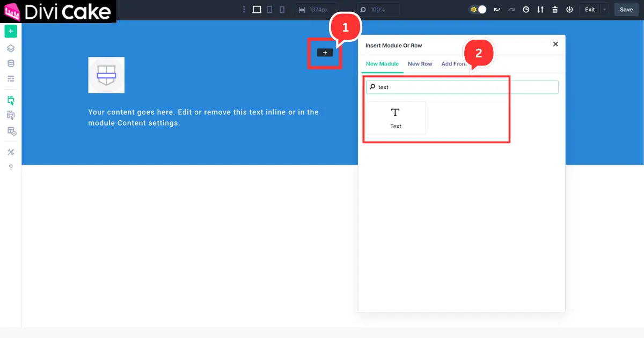Click the Exit button
The width and height of the screenshot is (644, 338).
[590, 10]
